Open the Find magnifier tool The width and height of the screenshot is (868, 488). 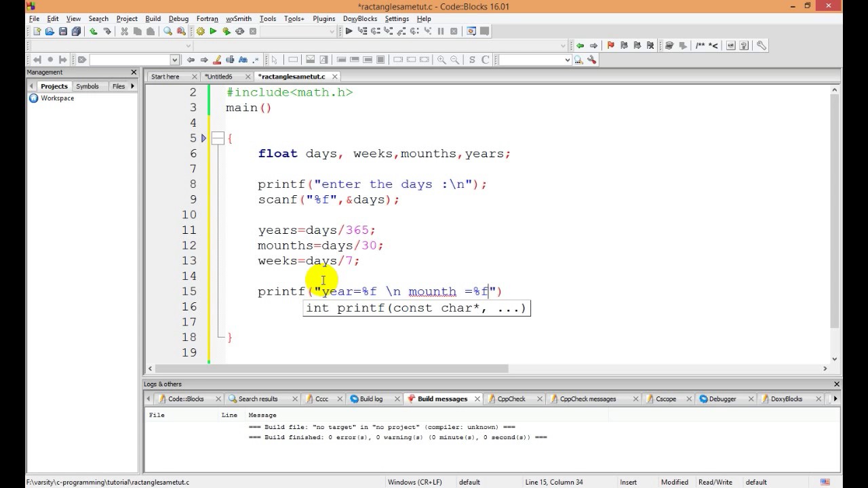coord(167,31)
